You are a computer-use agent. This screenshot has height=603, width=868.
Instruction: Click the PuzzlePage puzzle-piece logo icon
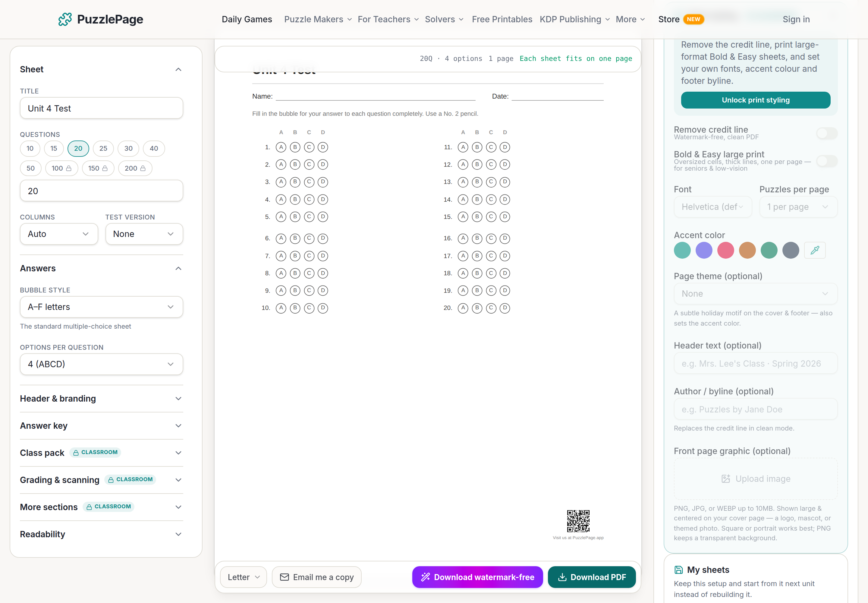[x=65, y=19]
